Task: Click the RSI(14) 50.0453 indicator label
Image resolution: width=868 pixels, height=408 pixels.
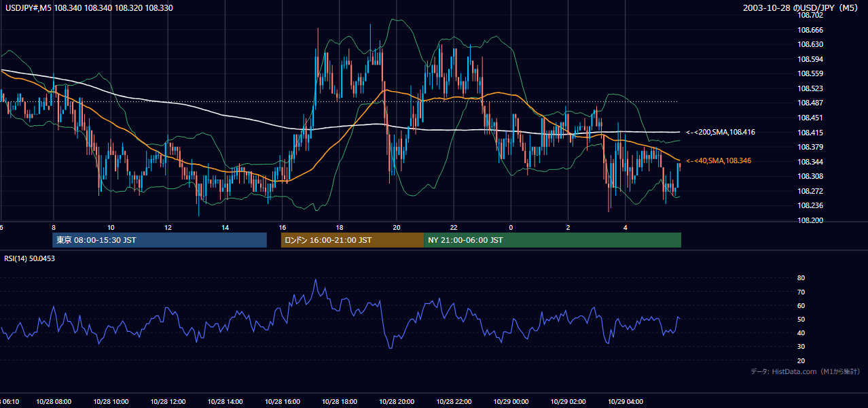Action: click(x=29, y=258)
